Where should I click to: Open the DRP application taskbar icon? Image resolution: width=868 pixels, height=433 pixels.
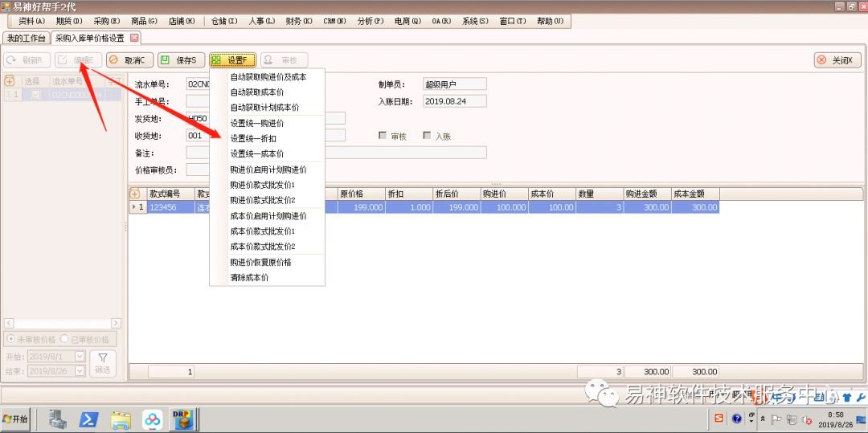pos(182,419)
